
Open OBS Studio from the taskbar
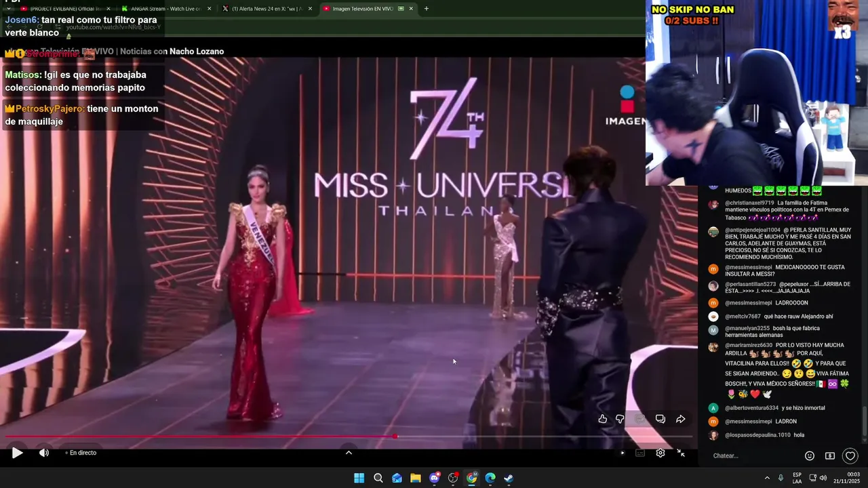(x=453, y=478)
